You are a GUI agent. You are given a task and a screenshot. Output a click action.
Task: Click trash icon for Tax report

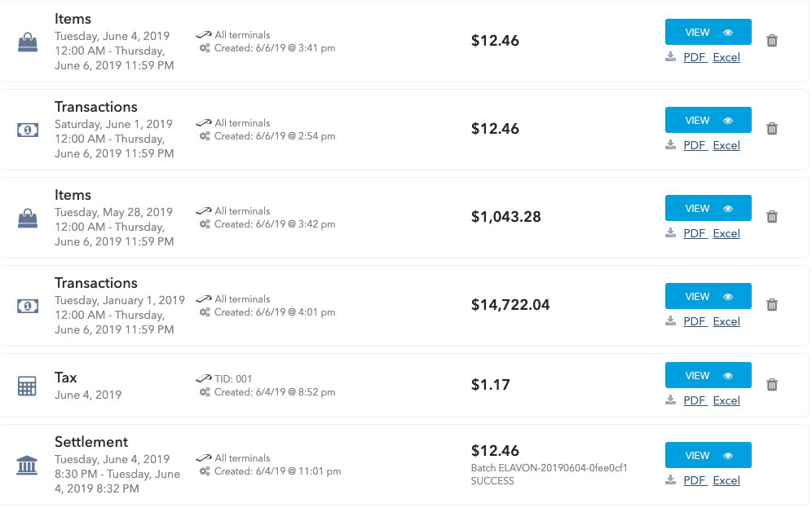click(771, 384)
